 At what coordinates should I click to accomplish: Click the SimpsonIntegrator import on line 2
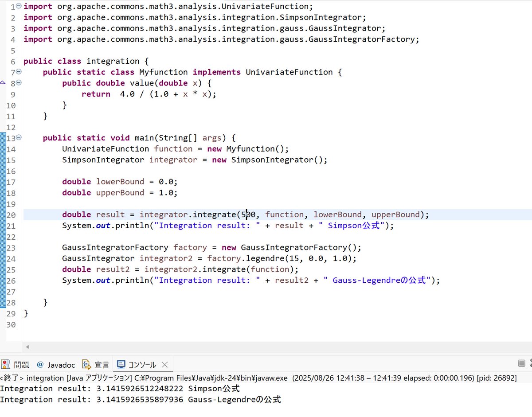195,18
